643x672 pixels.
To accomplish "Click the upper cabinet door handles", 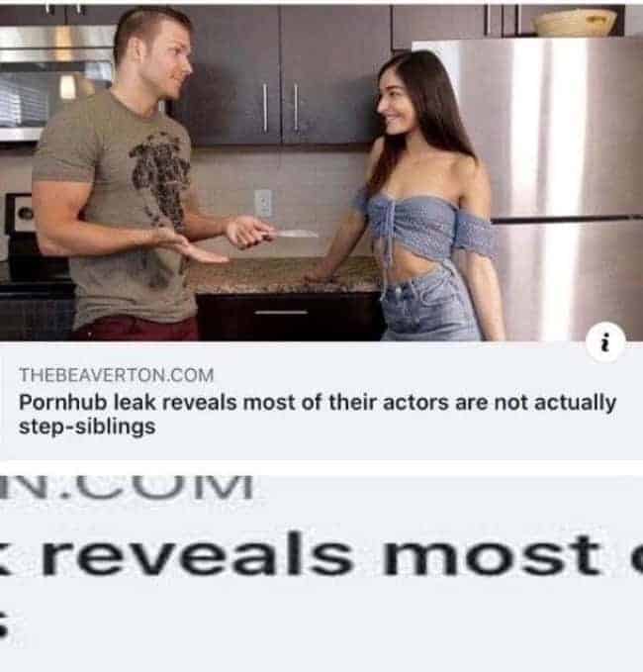I will pos(281,107).
